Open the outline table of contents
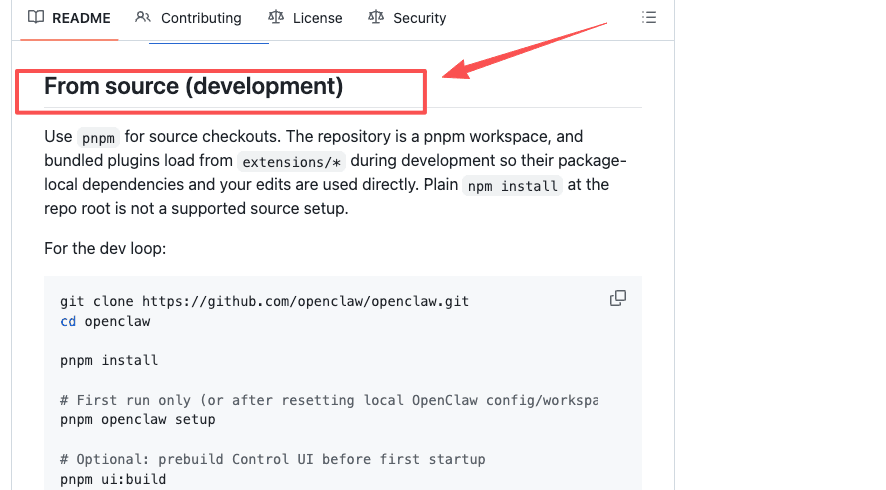 pos(649,18)
